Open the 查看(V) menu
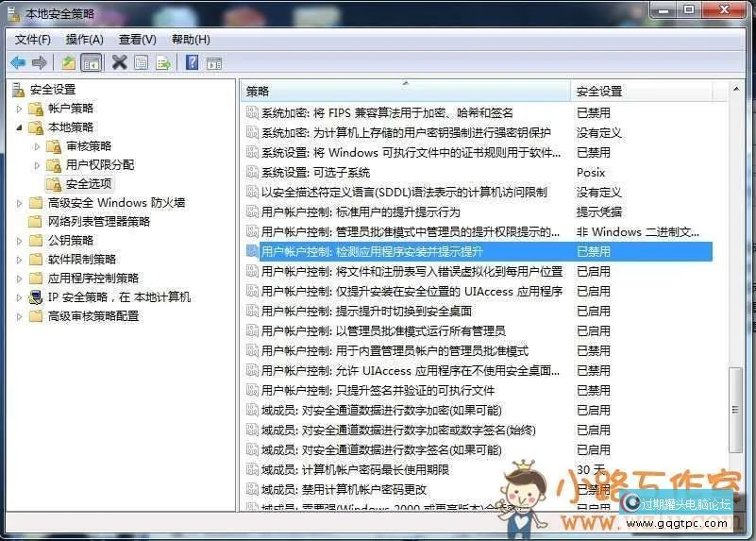Viewport: 756px width, 541px height. click(x=138, y=40)
